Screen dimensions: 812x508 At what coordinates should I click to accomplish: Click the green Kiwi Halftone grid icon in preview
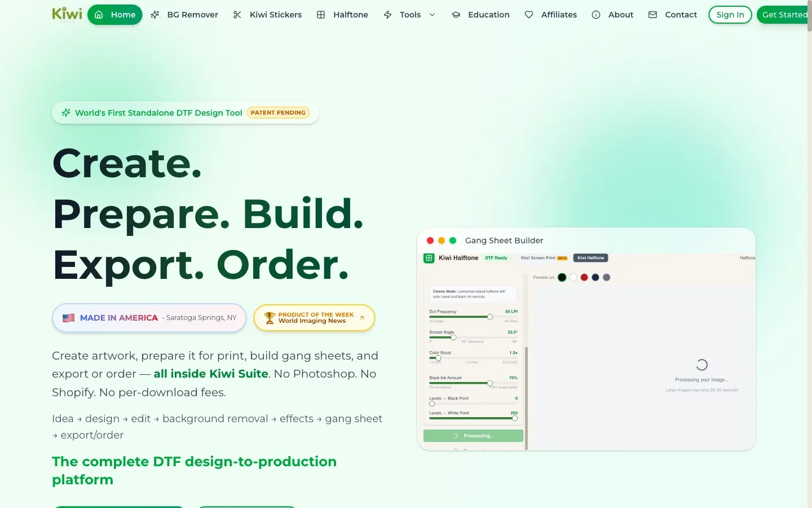pos(429,258)
